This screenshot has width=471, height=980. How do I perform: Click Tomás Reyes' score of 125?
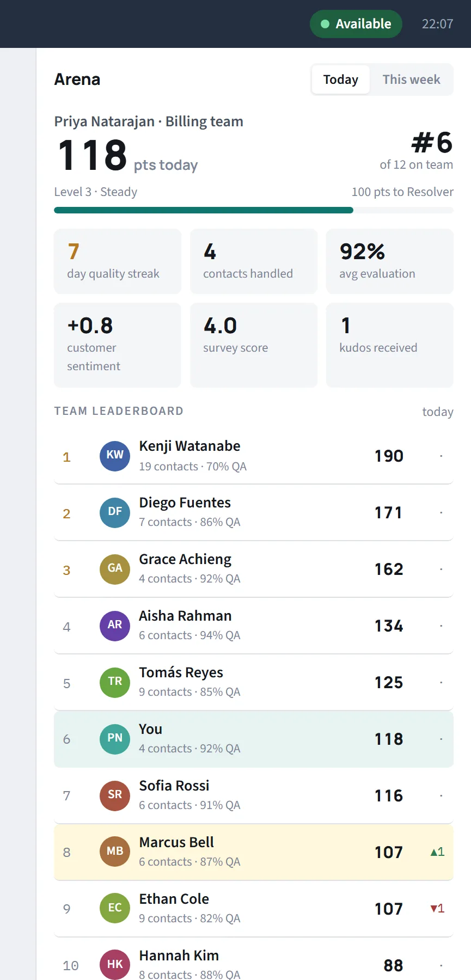(x=389, y=683)
